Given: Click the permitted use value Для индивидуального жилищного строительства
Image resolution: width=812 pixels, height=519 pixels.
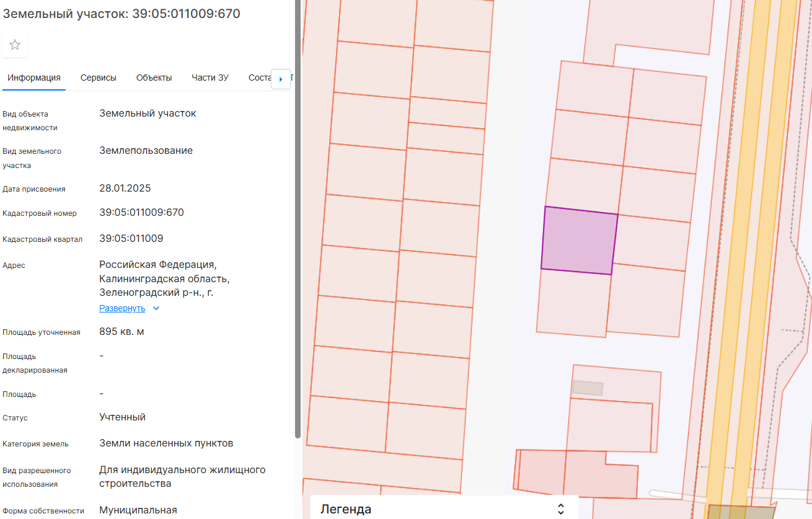Looking at the screenshot, I should (x=182, y=477).
